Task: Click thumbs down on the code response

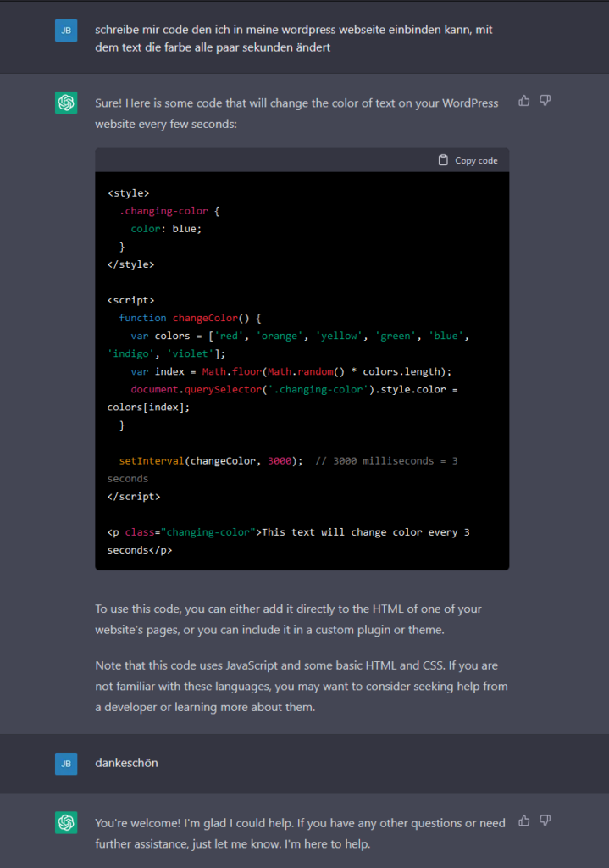Action: pos(545,101)
